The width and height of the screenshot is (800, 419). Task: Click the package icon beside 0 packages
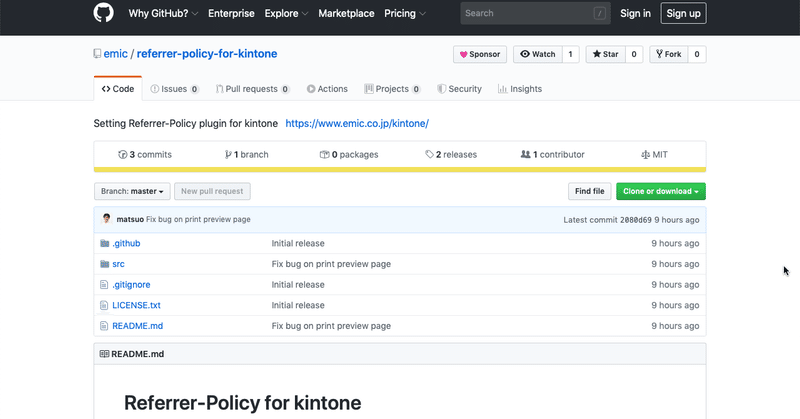pyautogui.click(x=324, y=154)
